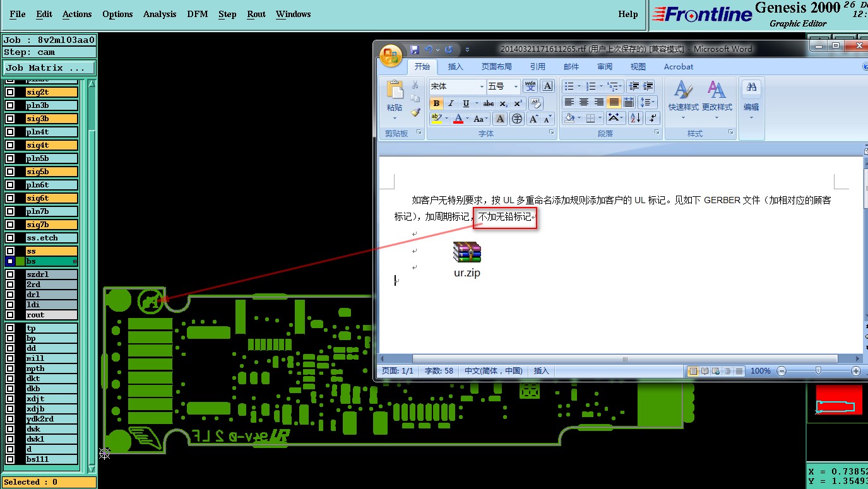
Task: Click the Sort A-Z icon
Action: point(636,118)
